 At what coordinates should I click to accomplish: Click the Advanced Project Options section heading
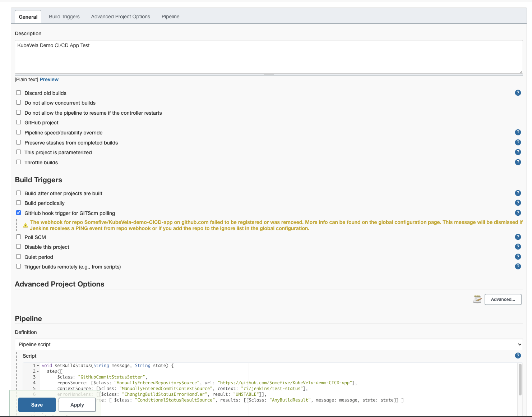tap(60, 284)
